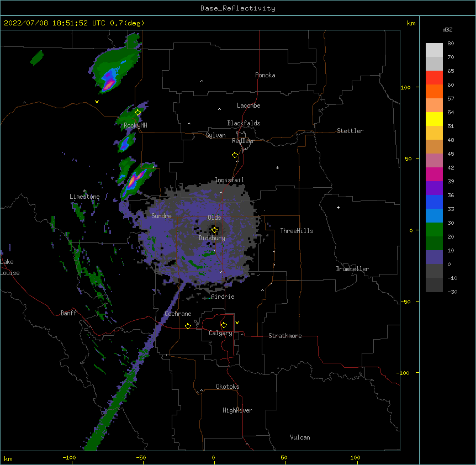
Task: Click the -100 tick label on the right axis
Action: (x=404, y=373)
